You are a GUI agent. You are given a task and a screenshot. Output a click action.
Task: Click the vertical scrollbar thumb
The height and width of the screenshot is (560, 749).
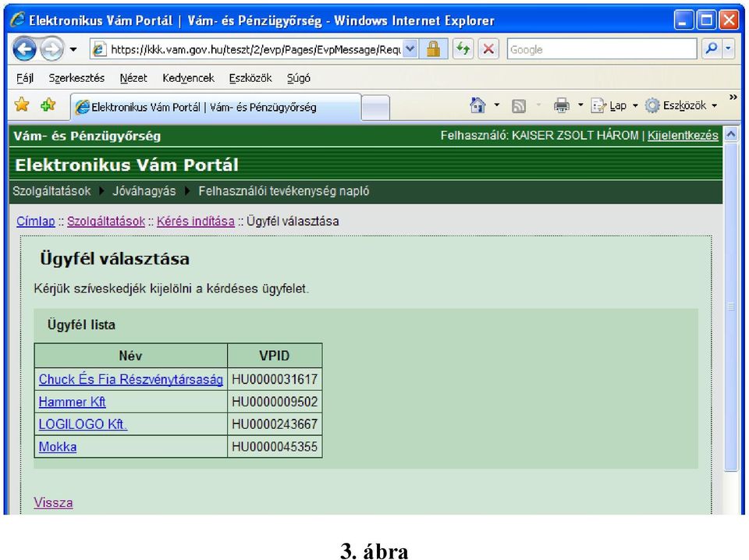[x=731, y=307]
